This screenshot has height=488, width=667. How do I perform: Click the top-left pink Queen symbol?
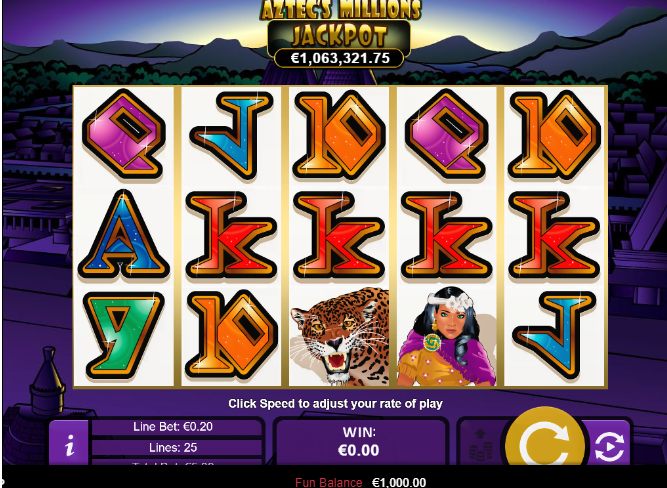(124, 134)
